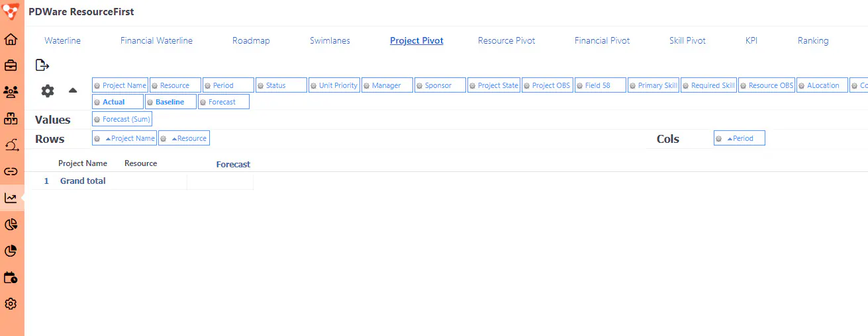The width and height of the screenshot is (868, 336).
Task: Click the gear icon on Field 58 chip
Action: pyautogui.click(x=579, y=86)
